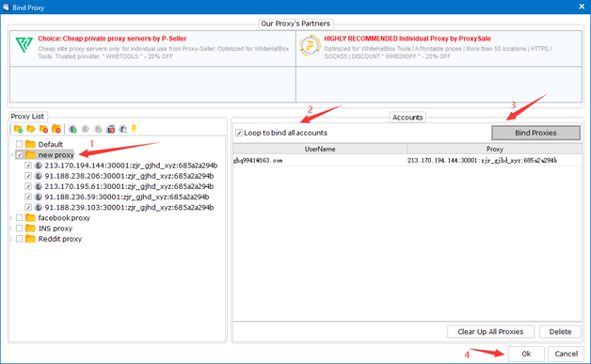Screen dimensions: 591x364
Task: Click globe icon of 213.170.194.144 proxy
Action: coord(38,166)
